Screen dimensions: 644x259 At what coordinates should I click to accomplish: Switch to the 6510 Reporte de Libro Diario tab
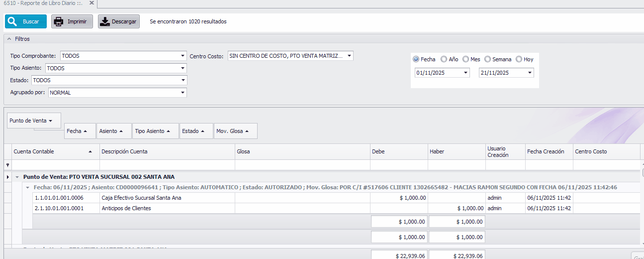42,3
